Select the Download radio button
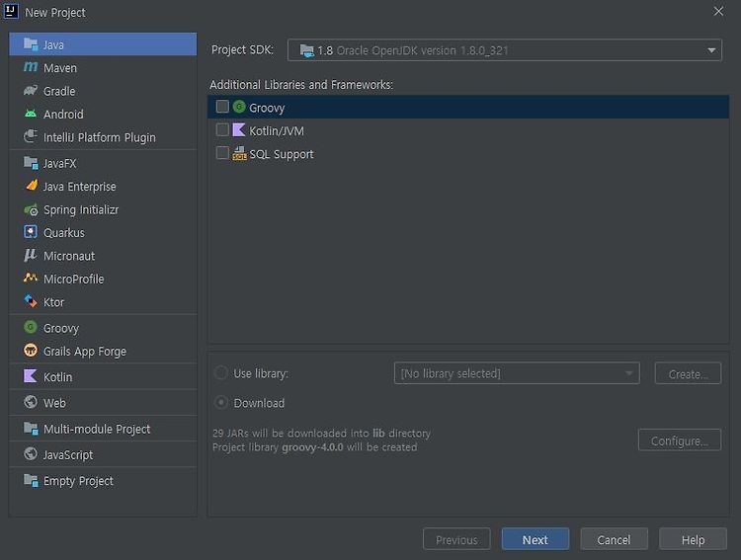 pyautogui.click(x=221, y=403)
